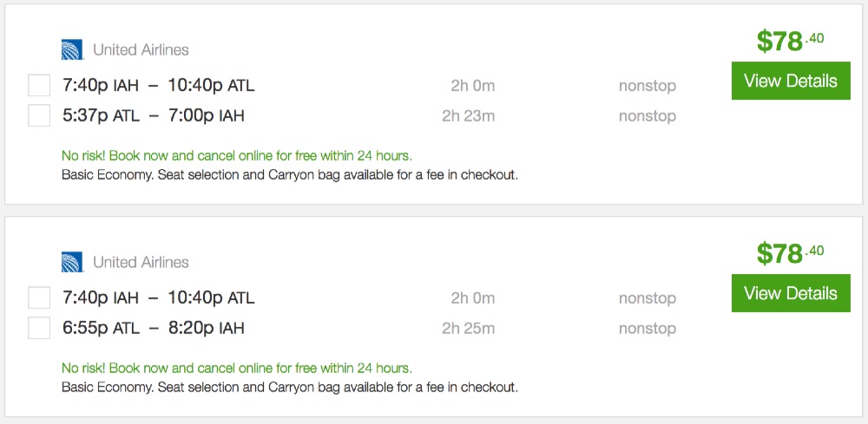Tick the 6:55p ATL to 8:20p IAH checkbox
868x424 pixels.
[39, 328]
